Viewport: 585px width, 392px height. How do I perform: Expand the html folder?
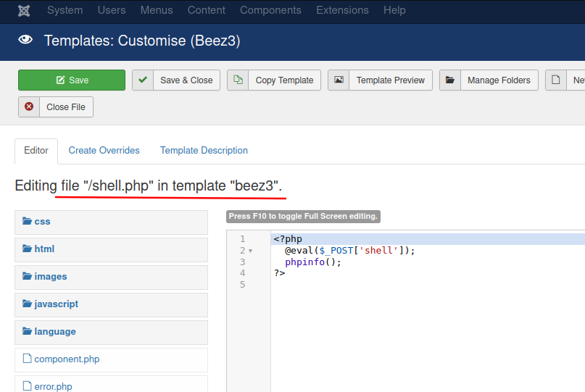tap(111, 250)
